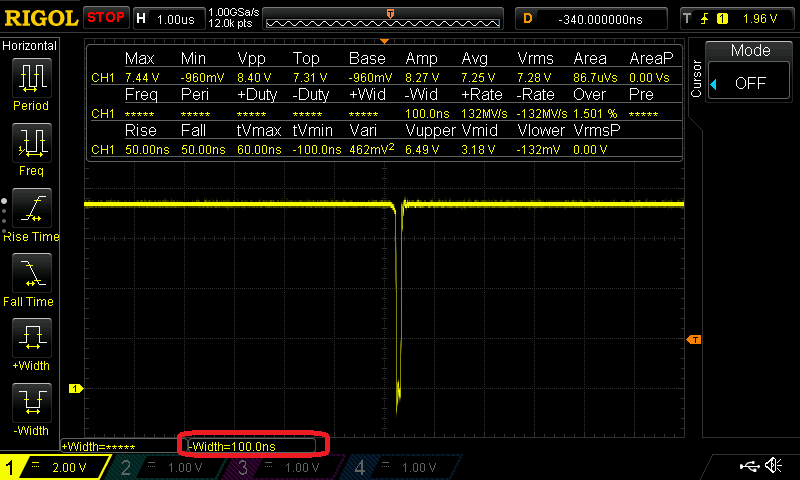The width and height of the screenshot is (800, 480).
Task: Click the Fall Time measurement icon
Action: [x=31, y=274]
